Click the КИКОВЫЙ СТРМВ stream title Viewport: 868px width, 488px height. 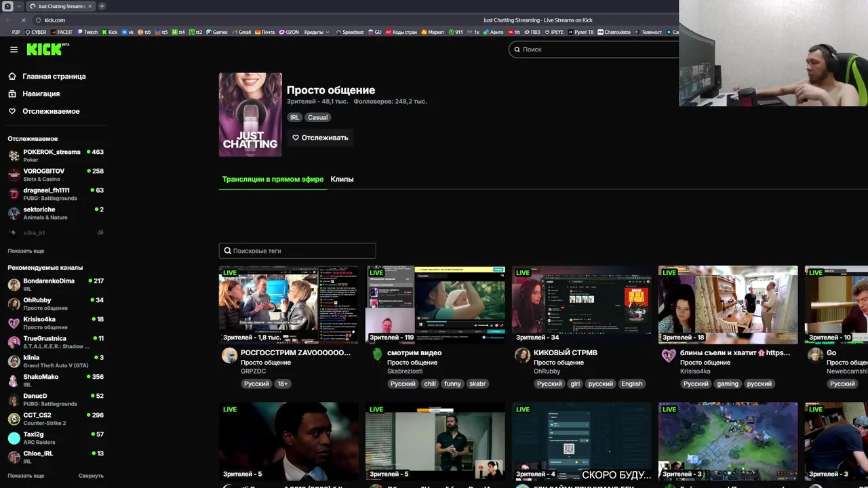(x=566, y=352)
